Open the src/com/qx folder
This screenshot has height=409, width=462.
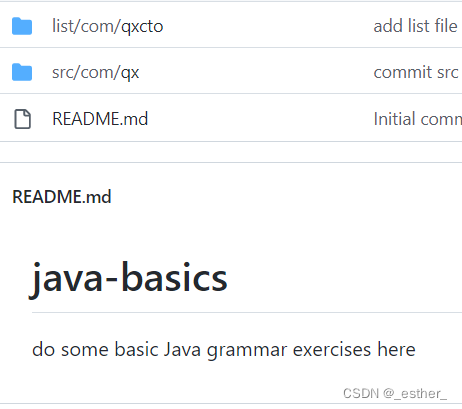point(96,72)
